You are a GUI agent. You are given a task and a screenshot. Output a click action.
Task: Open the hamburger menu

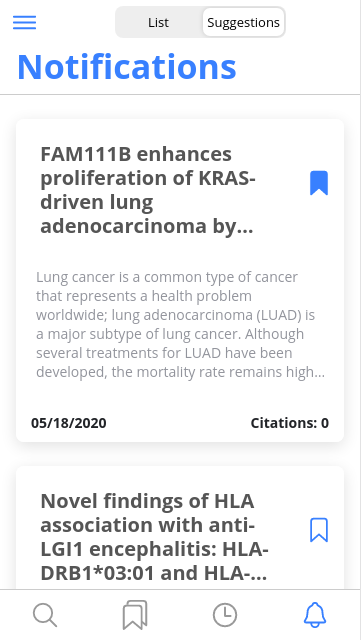coord(25,22)
